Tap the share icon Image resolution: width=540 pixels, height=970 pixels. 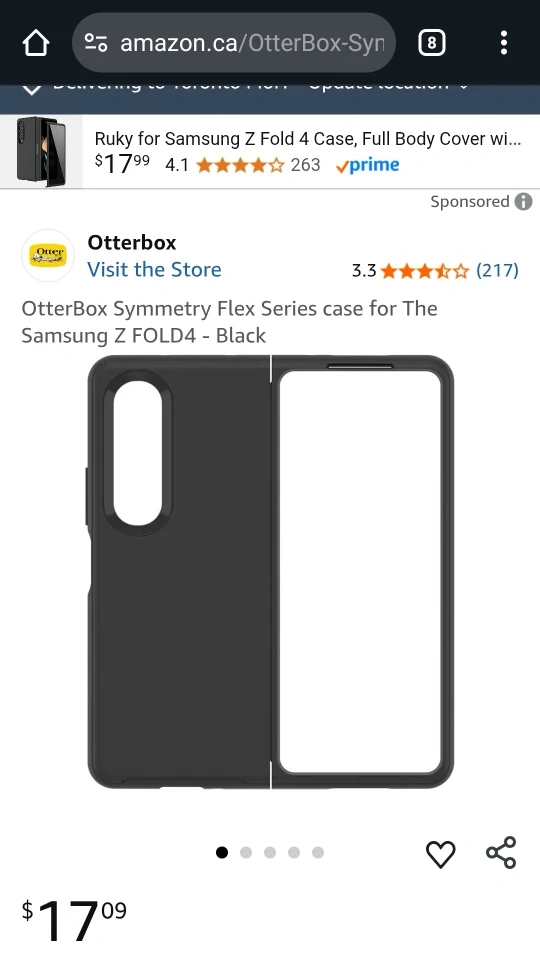(x=501, y=852)
